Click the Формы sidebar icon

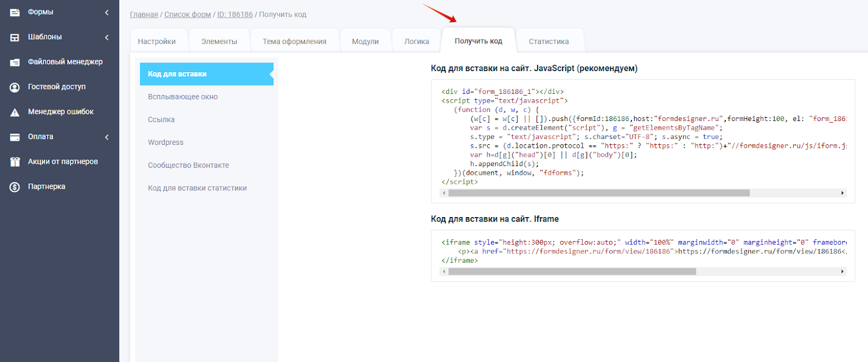point(15,12)
